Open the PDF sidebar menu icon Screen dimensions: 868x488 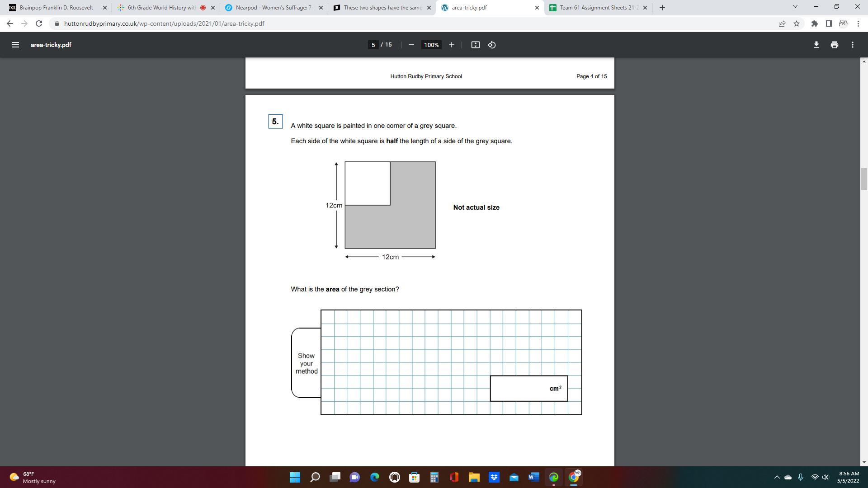coord(15,45)
